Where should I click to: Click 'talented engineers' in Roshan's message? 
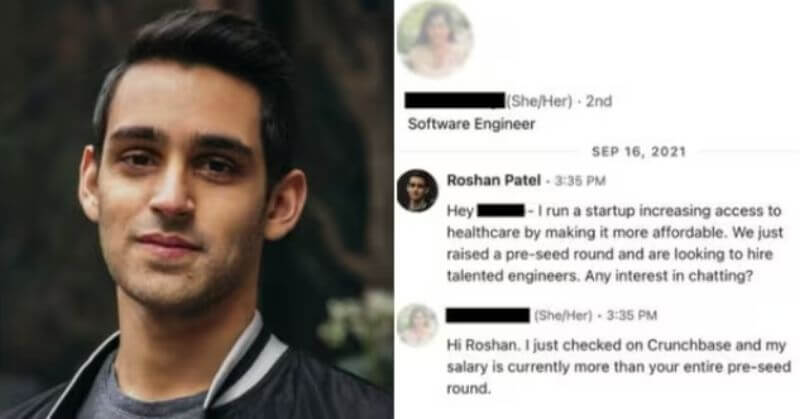coord(514,276)
